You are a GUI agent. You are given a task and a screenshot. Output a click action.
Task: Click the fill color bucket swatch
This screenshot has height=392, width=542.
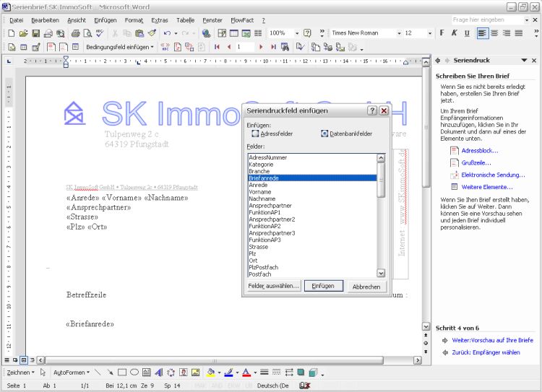click(210, 373)
